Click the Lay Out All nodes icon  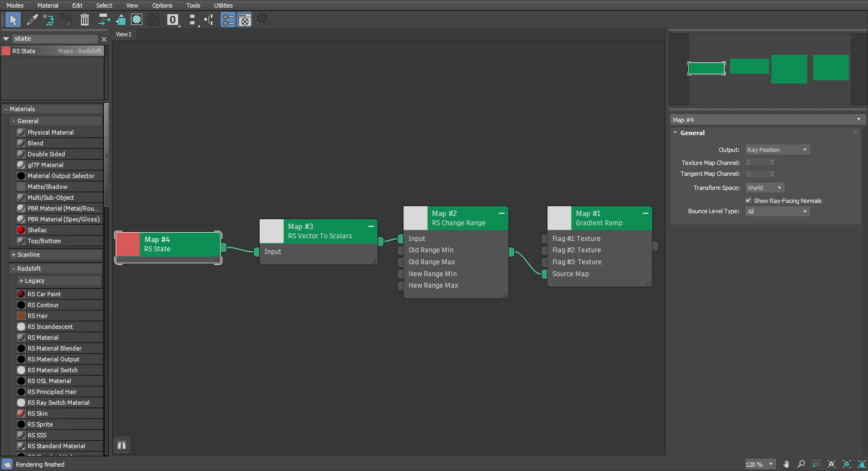(x=192, y=20)
